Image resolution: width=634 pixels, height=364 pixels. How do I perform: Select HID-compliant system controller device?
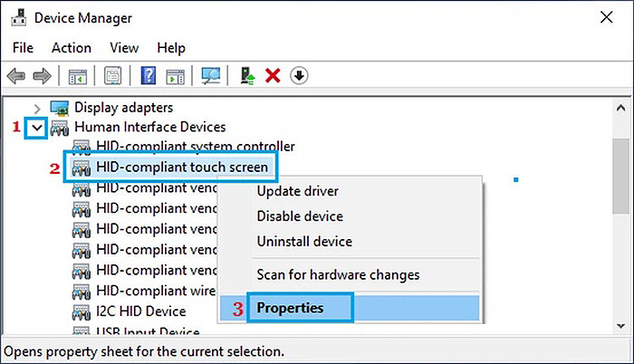195,146
